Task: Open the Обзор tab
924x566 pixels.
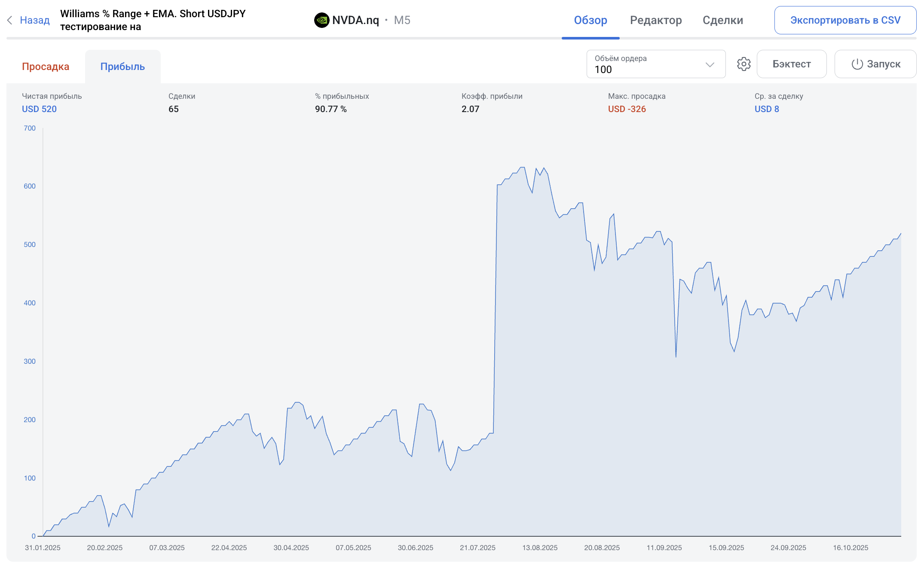Action: coord(590,20)
